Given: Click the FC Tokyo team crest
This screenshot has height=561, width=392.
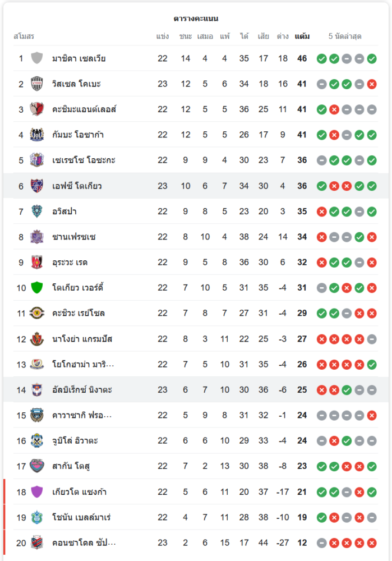Looking at the screenshot, I should coord(37,186).
